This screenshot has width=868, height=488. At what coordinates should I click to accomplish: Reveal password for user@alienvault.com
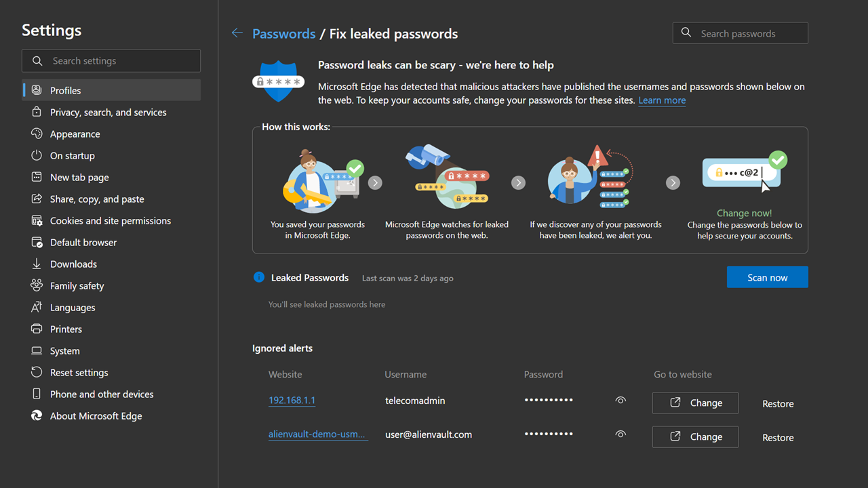point(620,434)
